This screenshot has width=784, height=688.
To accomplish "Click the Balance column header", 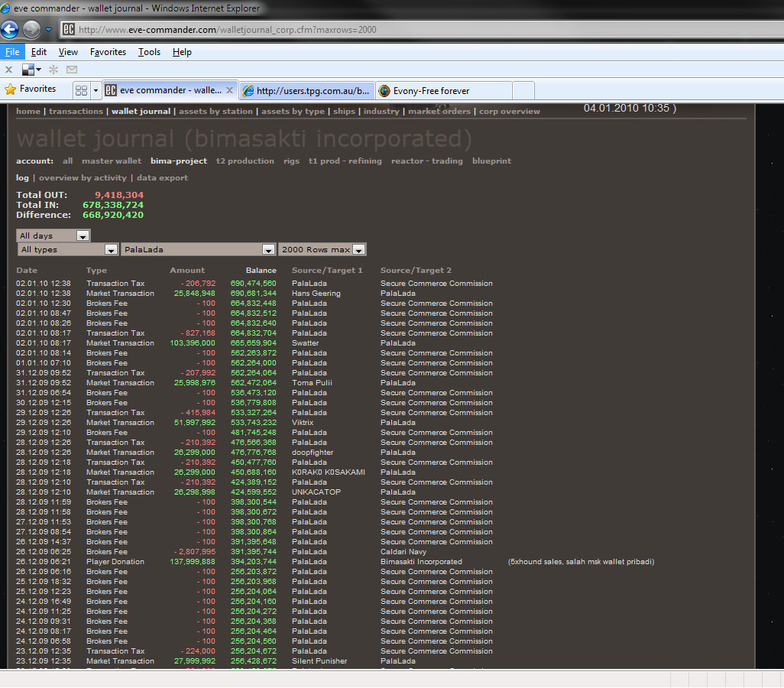I will pos(261,270).
